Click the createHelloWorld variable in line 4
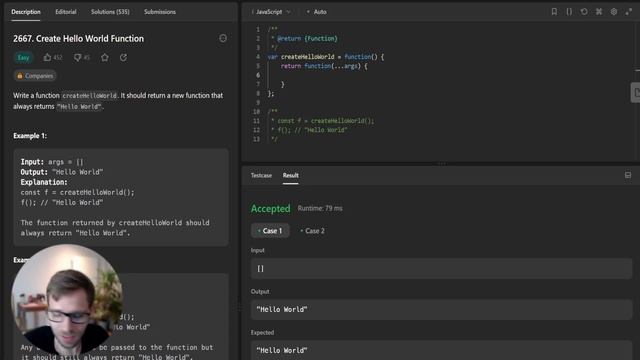Screen dimensions: 640x360 307,57
